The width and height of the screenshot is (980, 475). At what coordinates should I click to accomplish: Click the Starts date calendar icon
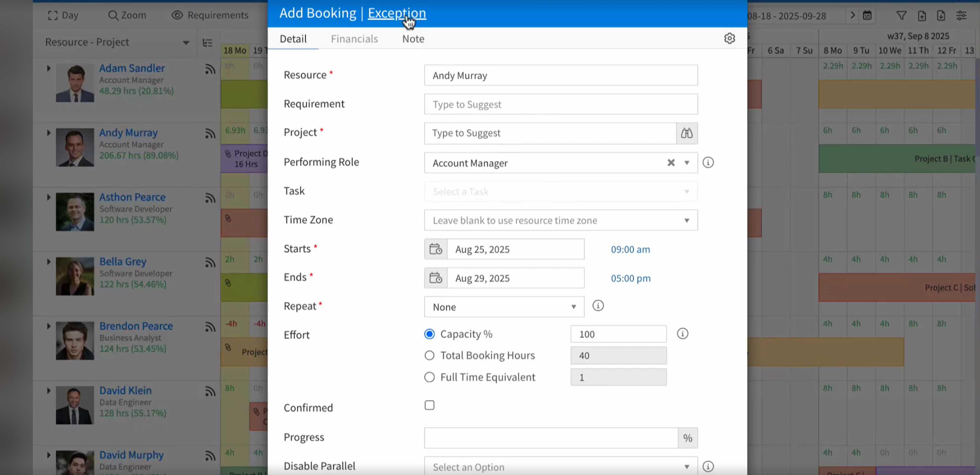click(436, 249)
